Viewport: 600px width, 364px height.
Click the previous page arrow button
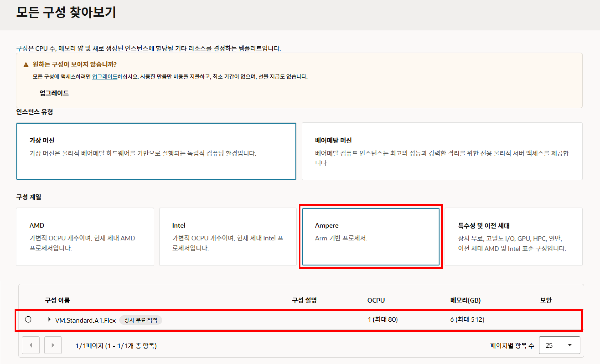(x=31, y=345)
